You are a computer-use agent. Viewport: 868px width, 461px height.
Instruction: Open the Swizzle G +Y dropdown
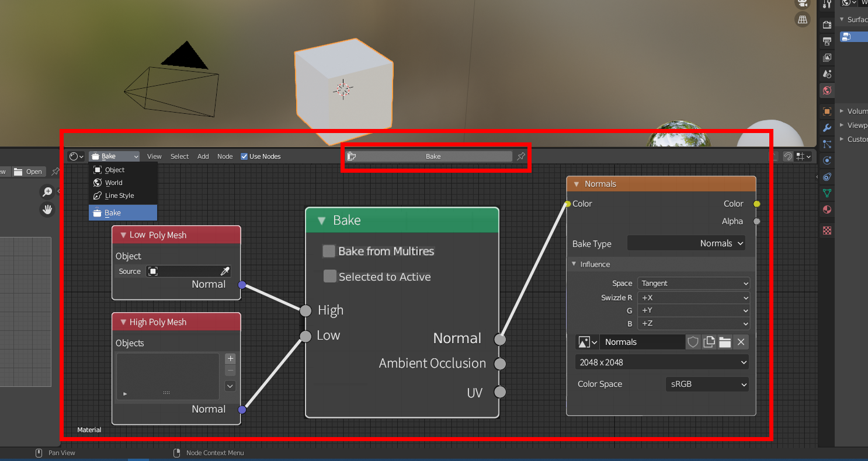pyautogui.click(x=693, y=310)
